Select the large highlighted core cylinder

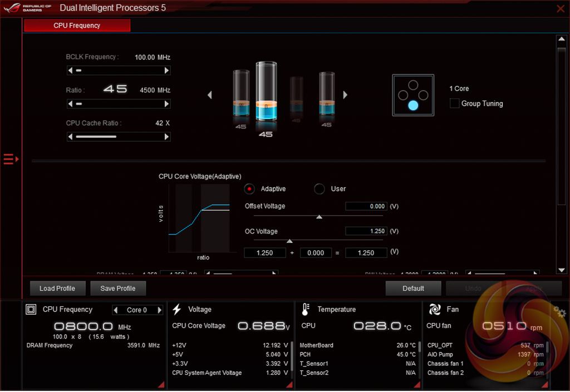point(266,91)
